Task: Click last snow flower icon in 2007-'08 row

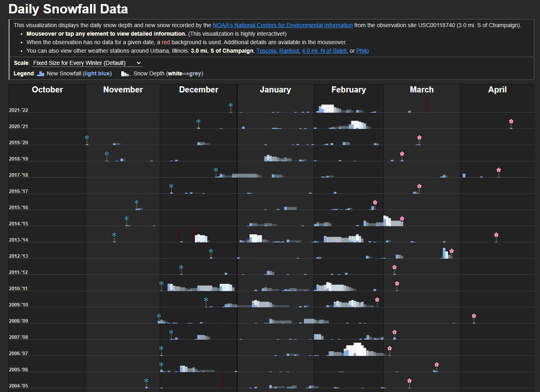Action: pos(394,332)
